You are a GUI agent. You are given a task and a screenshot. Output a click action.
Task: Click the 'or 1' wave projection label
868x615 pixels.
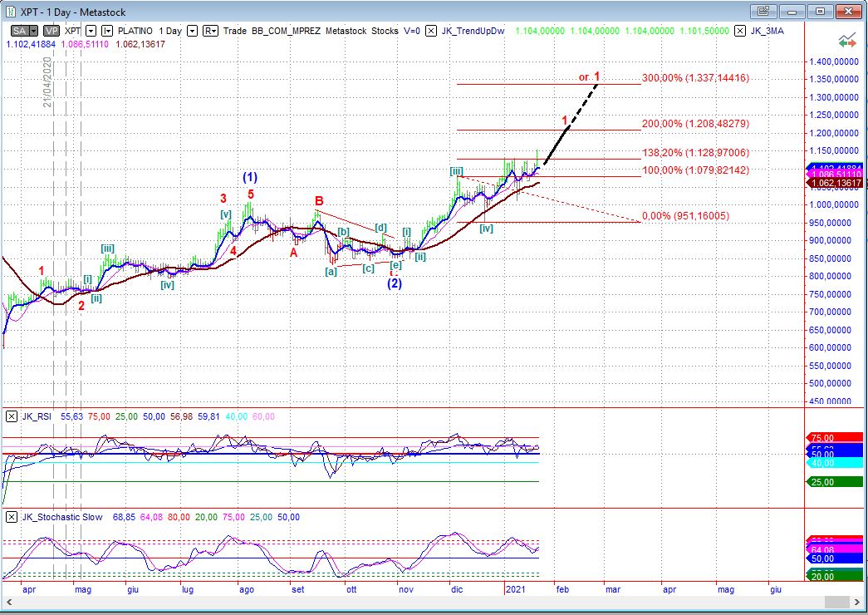590,76
